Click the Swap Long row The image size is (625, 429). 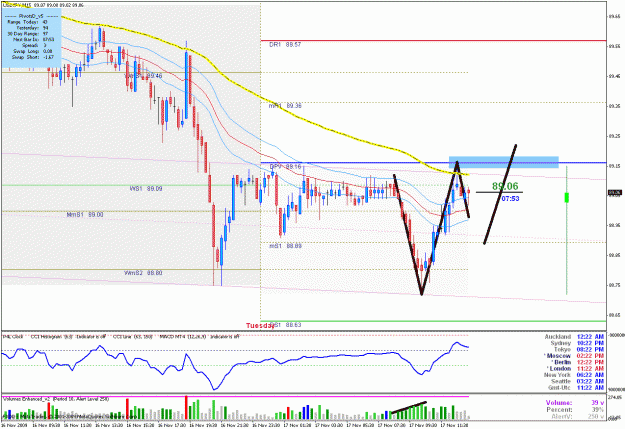click(32, 51)
